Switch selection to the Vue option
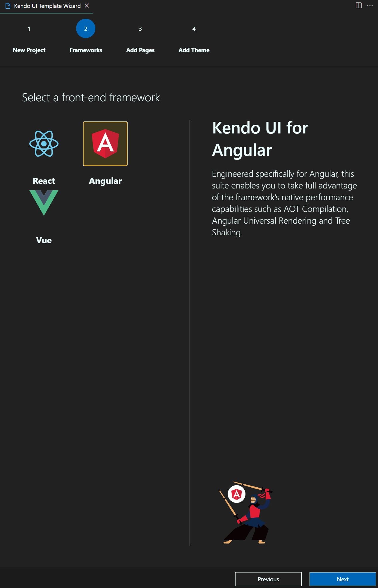This screenshot has height=588, width=378. pos(44,203)
